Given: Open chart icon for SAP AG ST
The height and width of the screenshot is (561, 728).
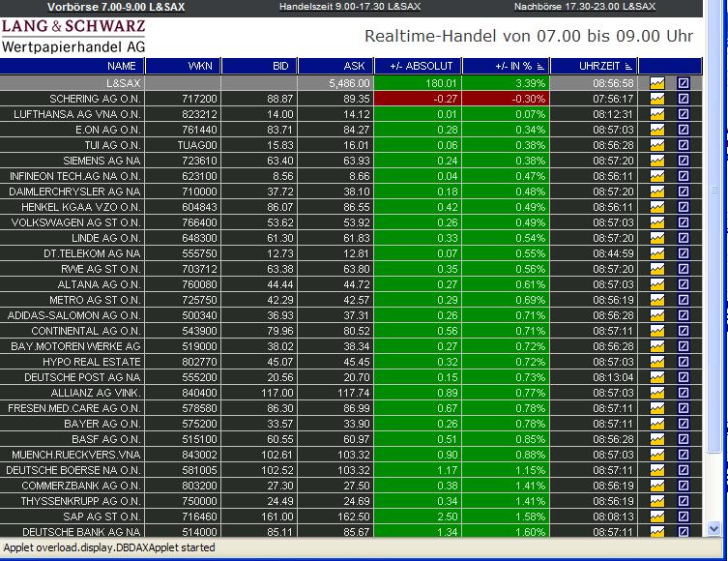Looking at the screenshot, I should tap(657, 517).
